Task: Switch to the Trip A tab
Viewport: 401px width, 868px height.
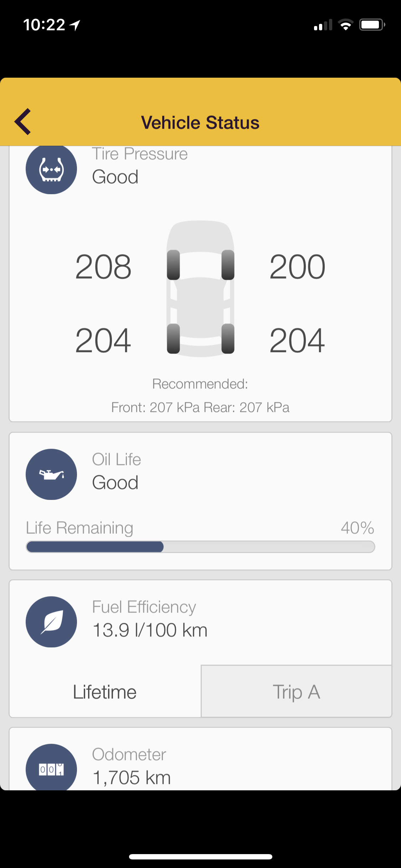Action: pos(296,692)
